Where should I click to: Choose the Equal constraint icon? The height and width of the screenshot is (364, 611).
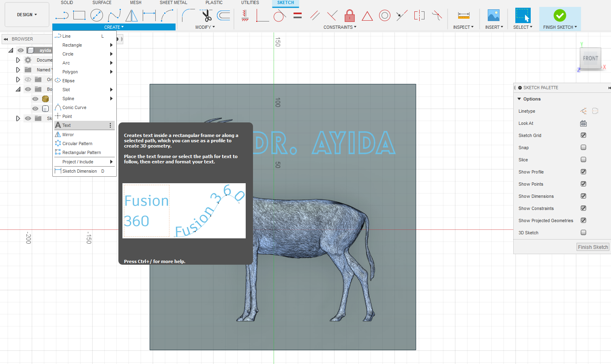(x=298, y=16)
